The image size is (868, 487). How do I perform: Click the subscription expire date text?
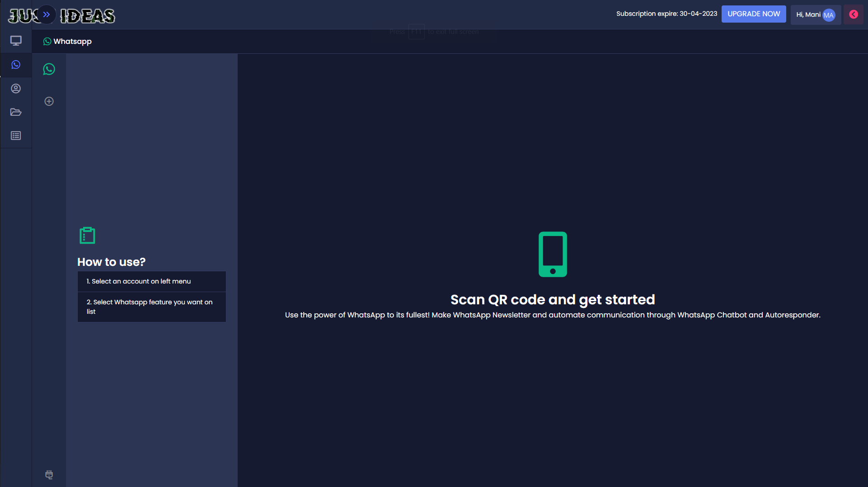(x=666, y=14)
